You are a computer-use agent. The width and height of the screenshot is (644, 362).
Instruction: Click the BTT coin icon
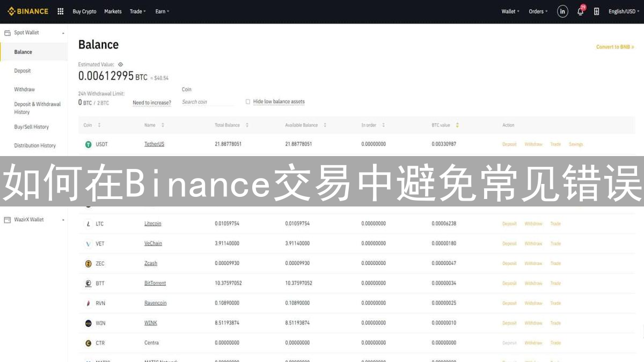click(x=89, y=283)
